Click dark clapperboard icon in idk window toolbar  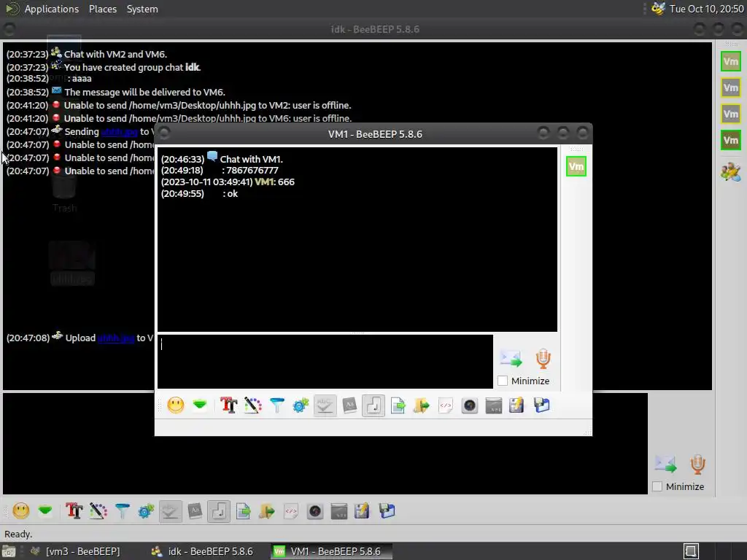(x=338, y=511)
